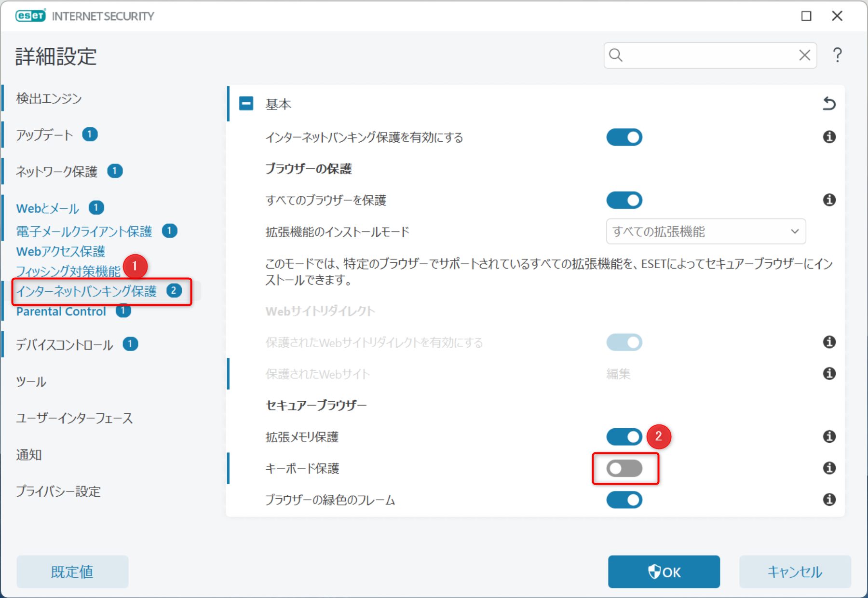Toggle インターネットバンキング保護を有効にする switch
The width and height of the screenshot is (868, 598).
coord(624,137)
